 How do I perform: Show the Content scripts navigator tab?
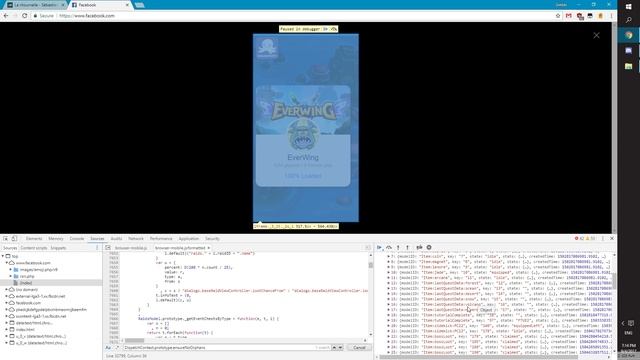34,248
